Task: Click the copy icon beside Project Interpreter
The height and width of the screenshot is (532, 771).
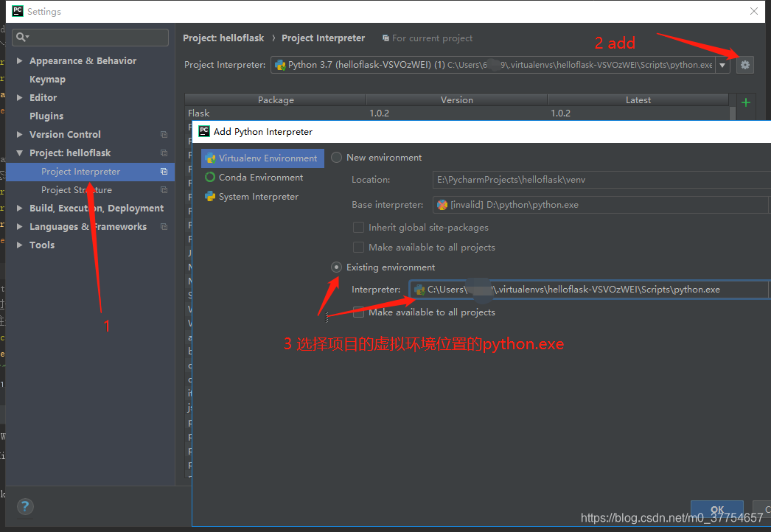Action: pos(164,171)
